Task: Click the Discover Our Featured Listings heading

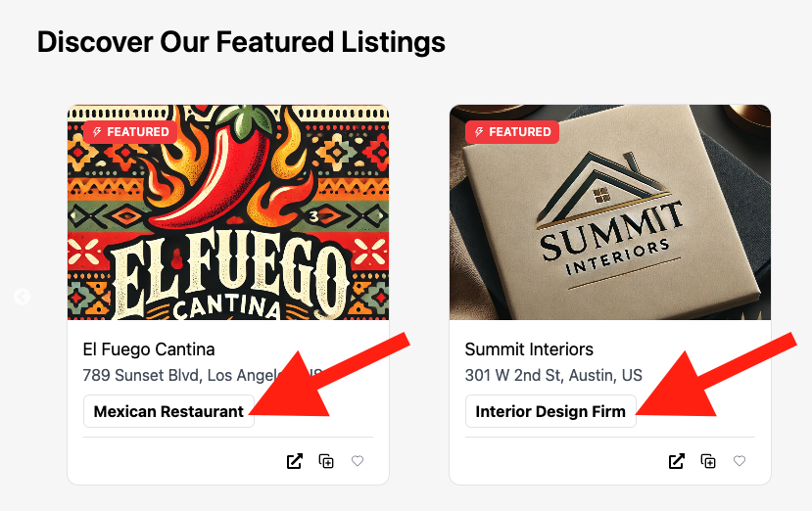Action: [x=241, y=42]
